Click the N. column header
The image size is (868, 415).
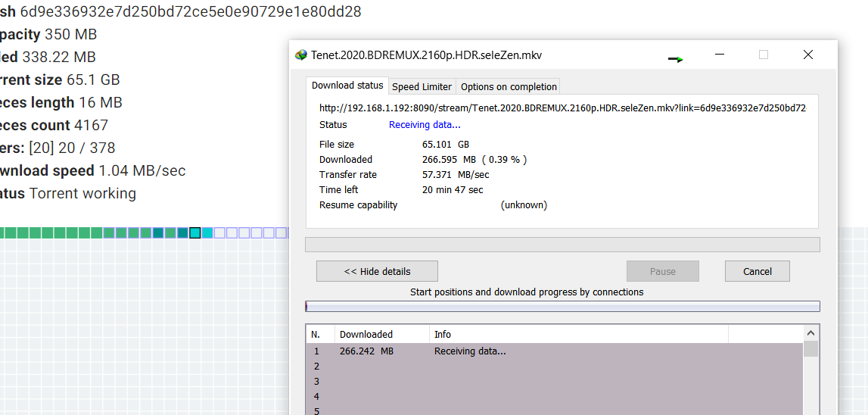pos(321,334)
